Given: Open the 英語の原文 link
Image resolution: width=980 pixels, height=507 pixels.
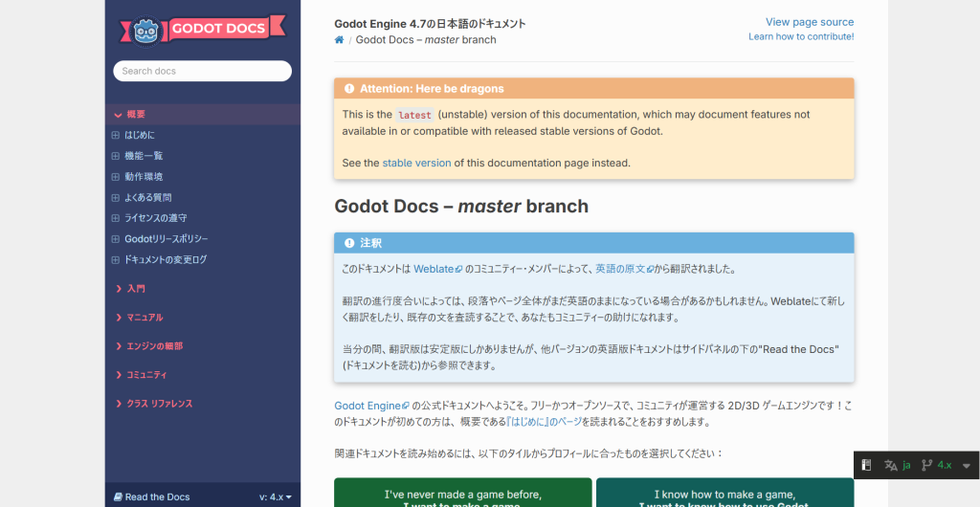Looking at the screenshot, I should coord(624,269).
